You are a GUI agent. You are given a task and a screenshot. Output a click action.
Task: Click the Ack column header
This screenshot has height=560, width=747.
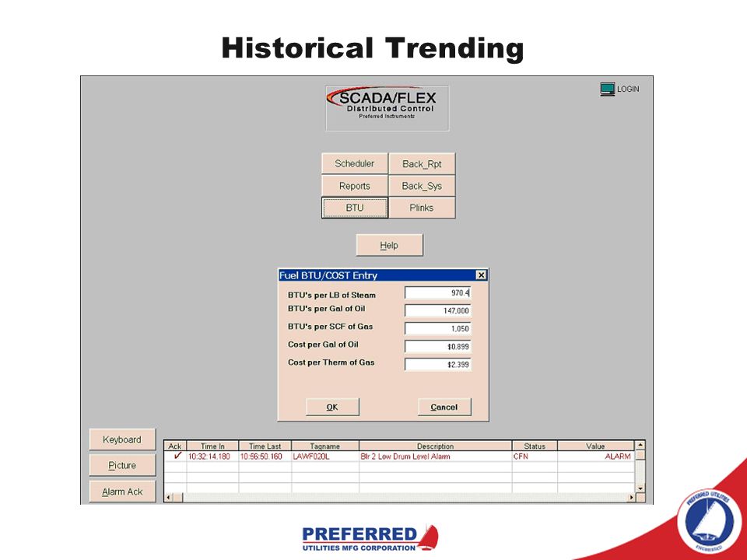(x=175, y=446)
